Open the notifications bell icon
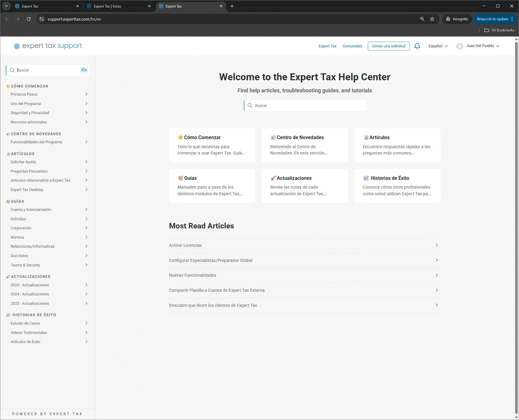The width and height of the screenshot is (519, 420). [x=417, y=46]
